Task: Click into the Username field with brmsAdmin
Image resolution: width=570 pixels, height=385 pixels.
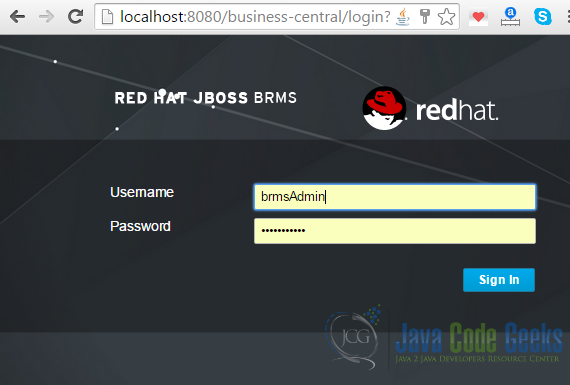Action: 395,197
